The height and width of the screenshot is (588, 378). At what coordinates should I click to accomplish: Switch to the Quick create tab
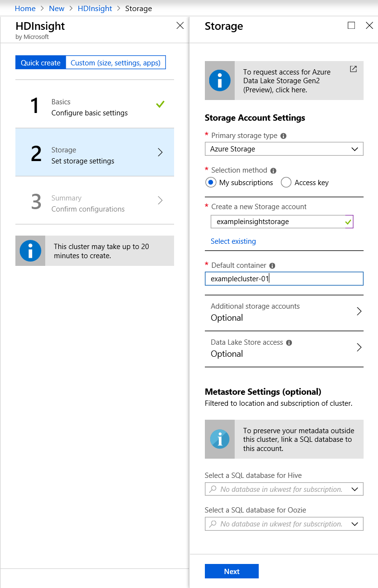(40, 63)
